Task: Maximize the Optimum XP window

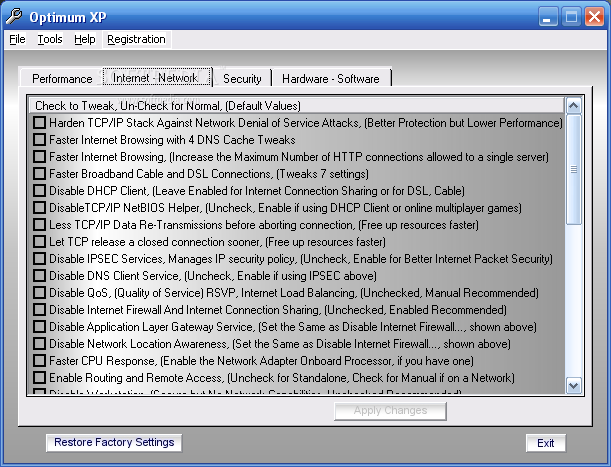Action: pyautogui.click(x=571, y=17)
